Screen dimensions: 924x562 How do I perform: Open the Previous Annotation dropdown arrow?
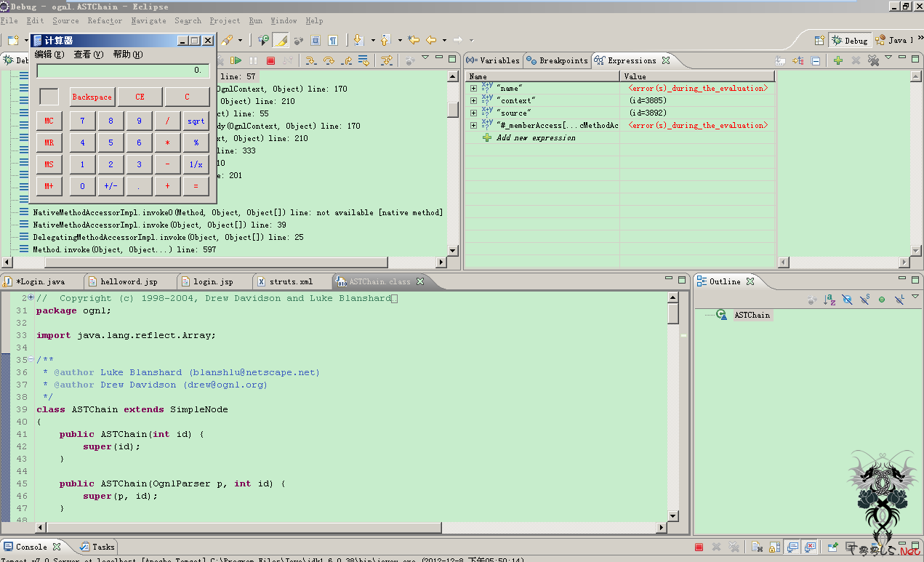click(x=399, y=41)
